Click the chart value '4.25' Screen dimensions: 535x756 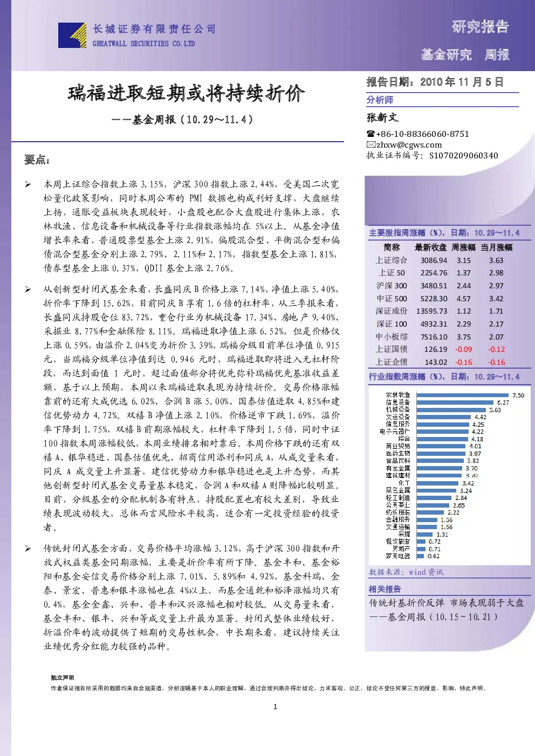click(478, 424)
